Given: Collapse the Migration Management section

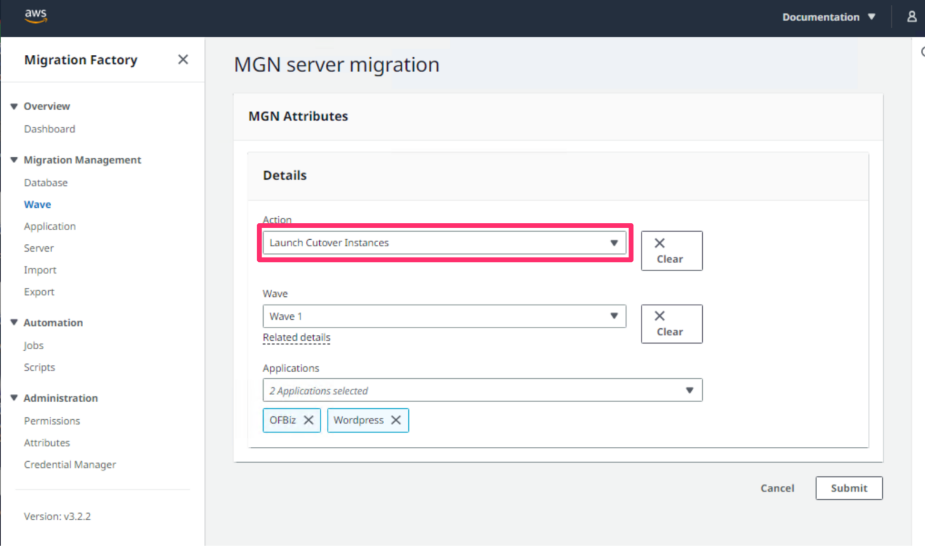Looking at the screenshot, I should tap(14, 160).
